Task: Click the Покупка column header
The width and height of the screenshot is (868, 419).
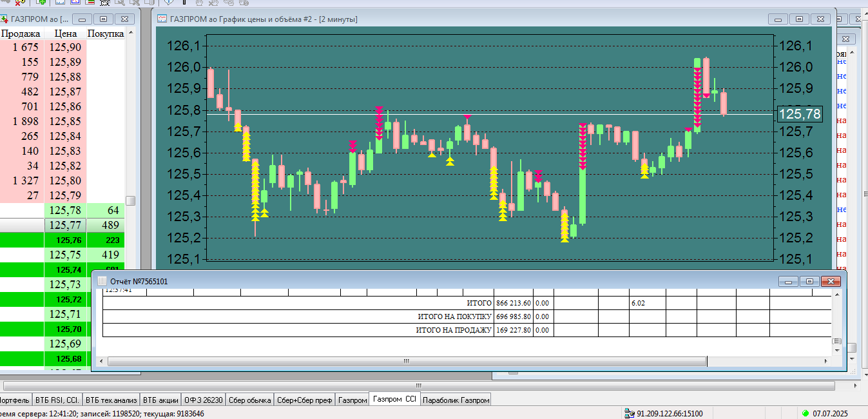Action: pyautogui.click(x=106, y=34)
